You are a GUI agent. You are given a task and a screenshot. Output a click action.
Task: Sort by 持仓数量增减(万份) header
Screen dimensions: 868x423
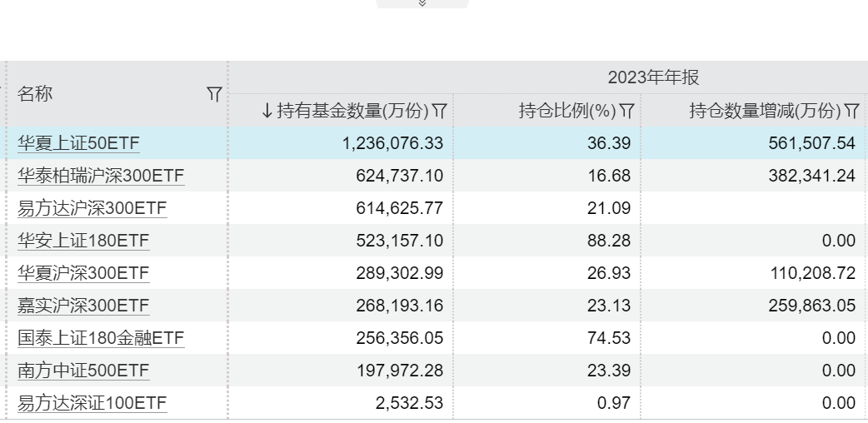[x=766, y=111]
